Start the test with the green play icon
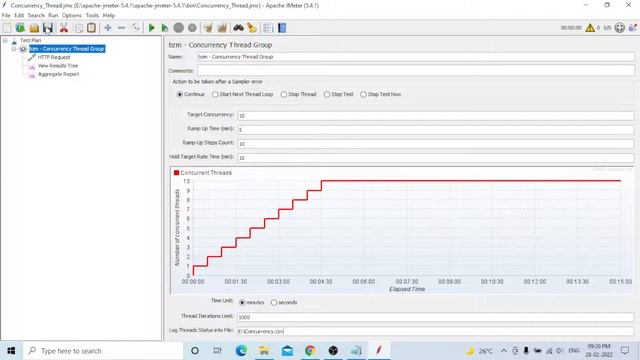This screenshot has height=360, width=640. [x=151, y=28]
